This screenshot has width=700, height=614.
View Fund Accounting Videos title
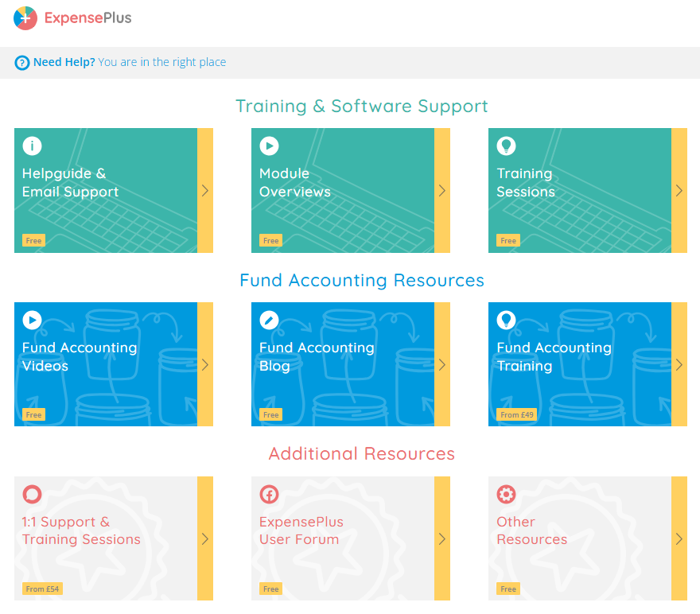coord(80,356)
